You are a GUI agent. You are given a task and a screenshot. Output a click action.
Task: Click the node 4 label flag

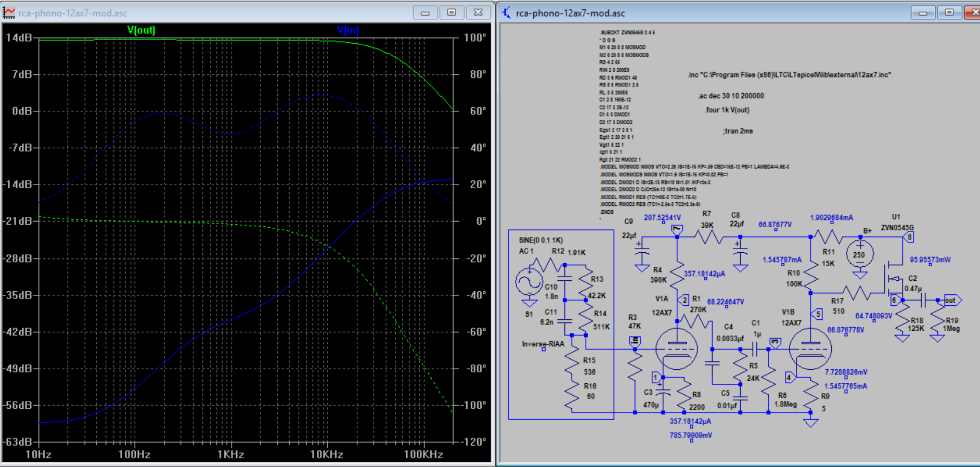point(790,378)
